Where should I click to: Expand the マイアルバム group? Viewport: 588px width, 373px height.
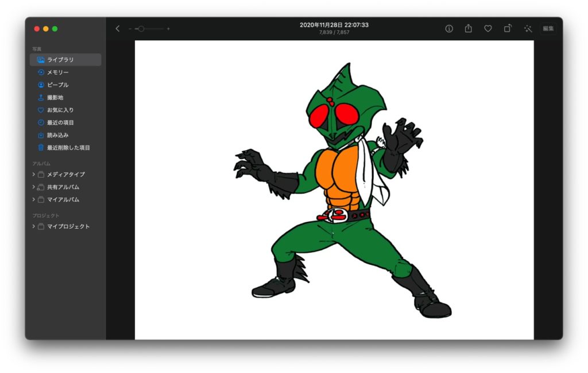(x=33, y=199)
